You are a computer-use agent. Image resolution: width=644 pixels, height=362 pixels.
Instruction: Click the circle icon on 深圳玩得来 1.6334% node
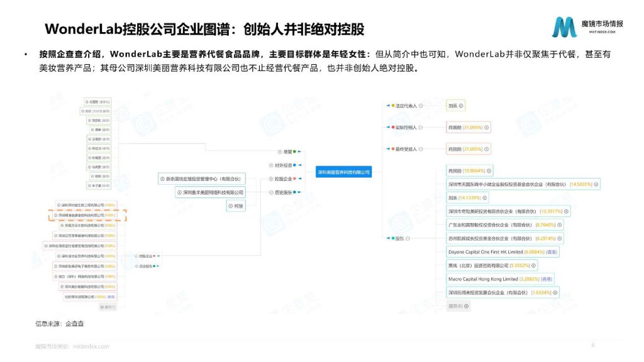pyautogui.click(x=555, y=293)
